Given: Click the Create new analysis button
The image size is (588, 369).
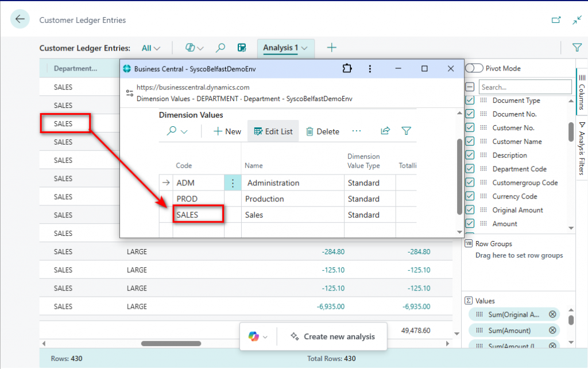Looking at the screenshot, I should 332,337.
